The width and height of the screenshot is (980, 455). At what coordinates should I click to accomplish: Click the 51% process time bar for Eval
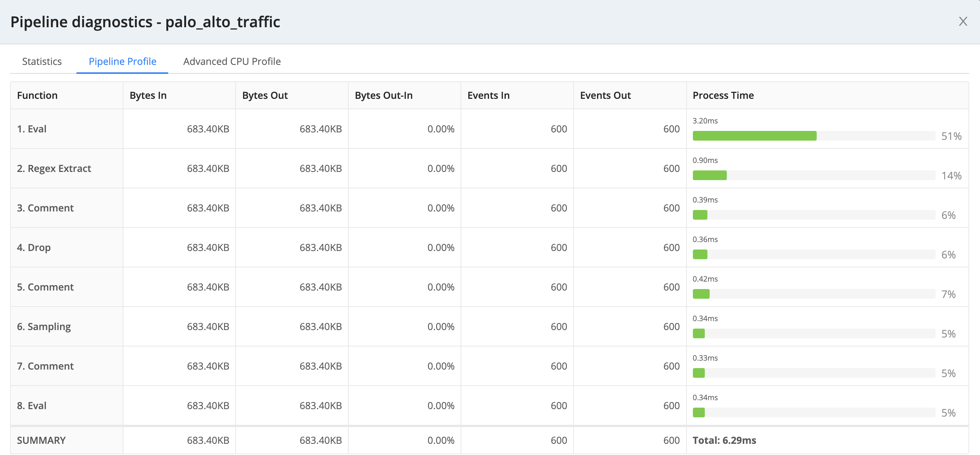click(x=754, y=135)
